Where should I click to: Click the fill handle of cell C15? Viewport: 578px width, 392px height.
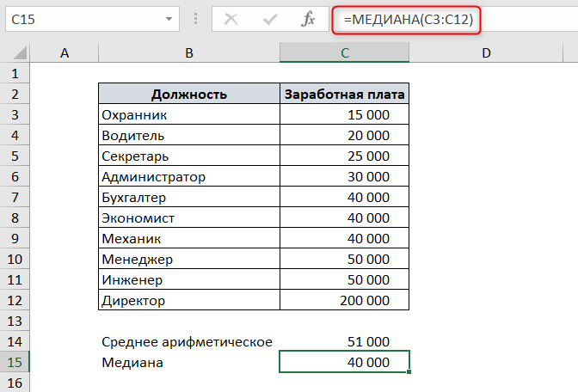[x=409, y=371]
